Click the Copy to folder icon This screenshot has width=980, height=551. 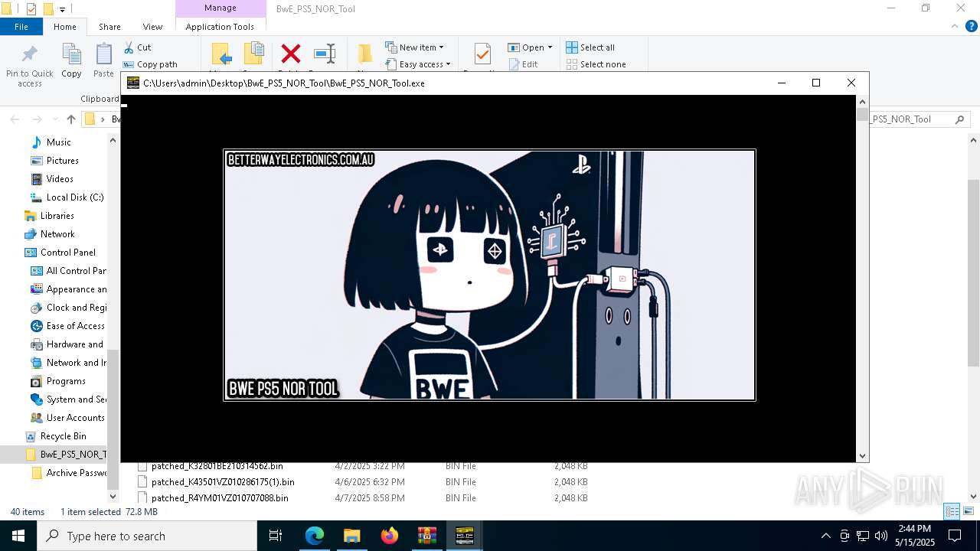click(x=254, y=54)
